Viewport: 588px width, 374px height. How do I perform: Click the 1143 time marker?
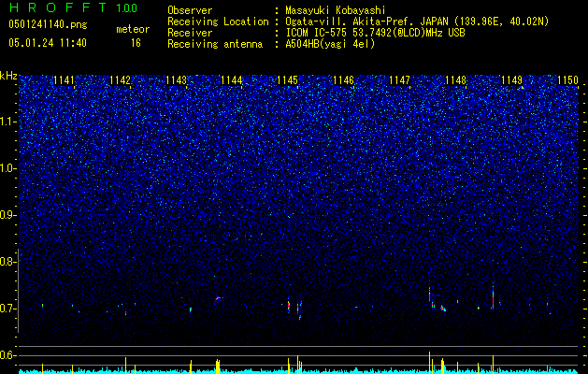pos(176,80)
